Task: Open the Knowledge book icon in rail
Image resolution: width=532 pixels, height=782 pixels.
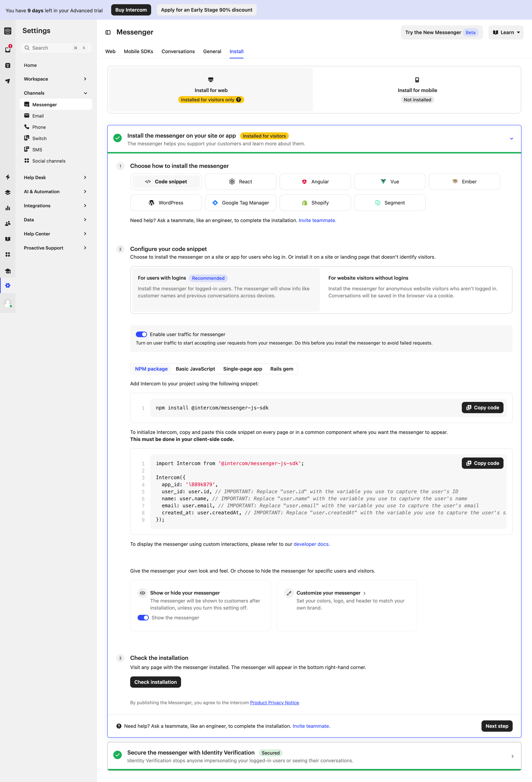Action: point(8,239)
